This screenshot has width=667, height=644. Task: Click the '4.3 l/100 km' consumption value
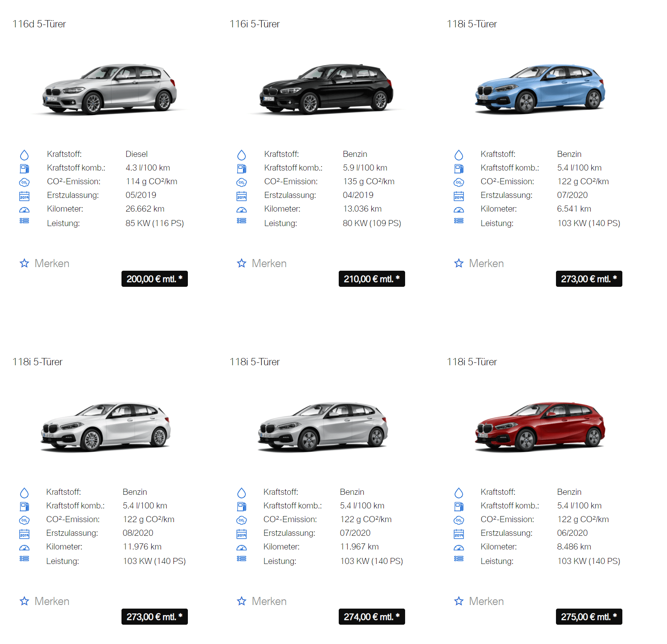coord(148,168)
